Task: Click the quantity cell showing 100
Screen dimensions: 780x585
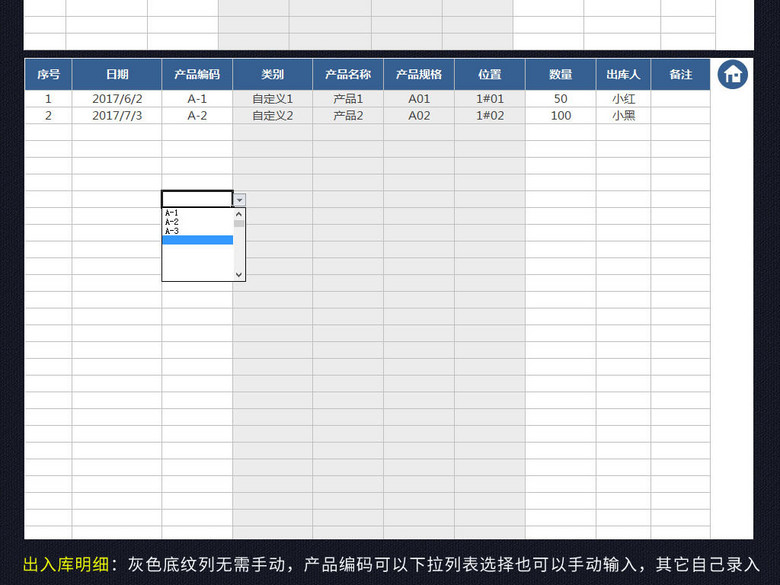Action: [x=561, y=115]
